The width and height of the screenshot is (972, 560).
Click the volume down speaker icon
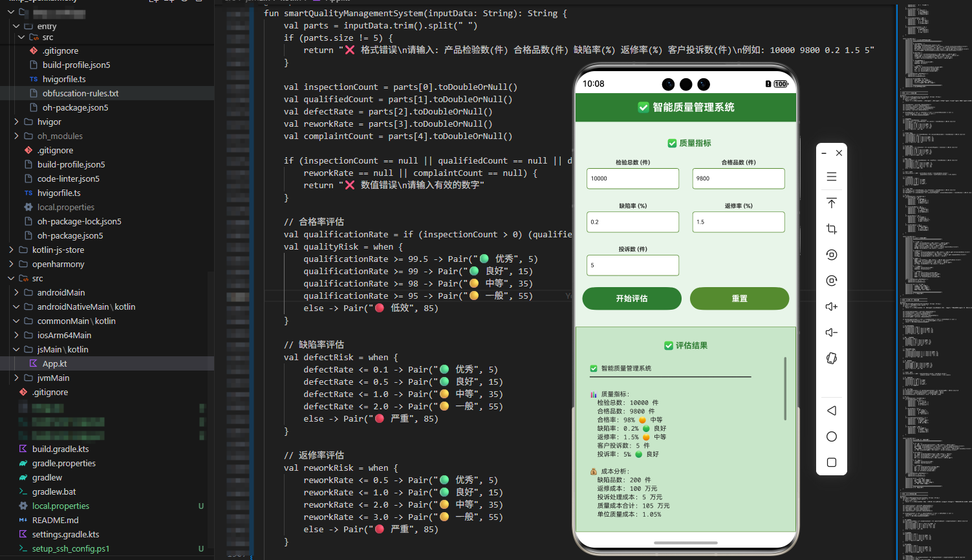(x=832, y=332)
